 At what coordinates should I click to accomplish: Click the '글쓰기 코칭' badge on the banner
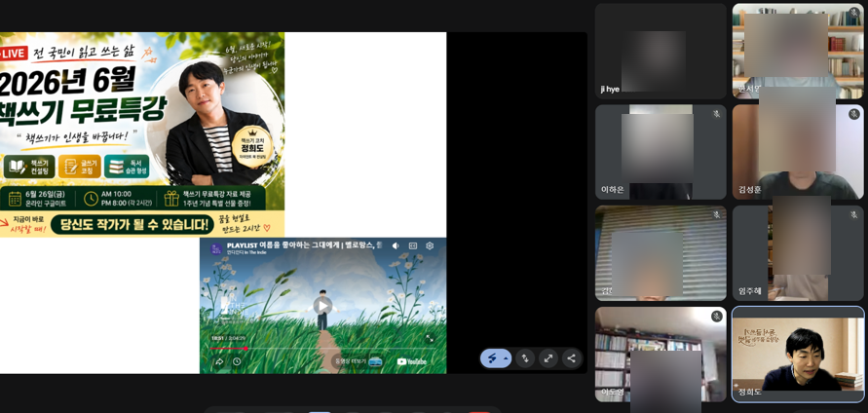[80, 167]
